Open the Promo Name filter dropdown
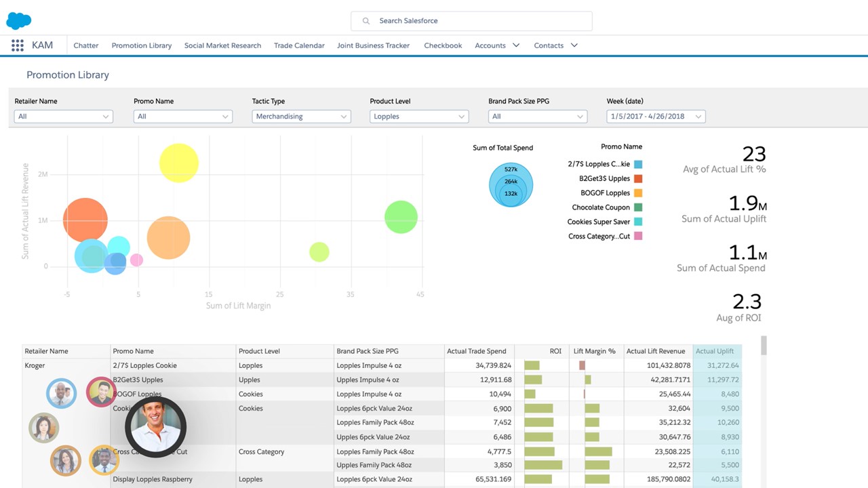 [x=183, y=117]
